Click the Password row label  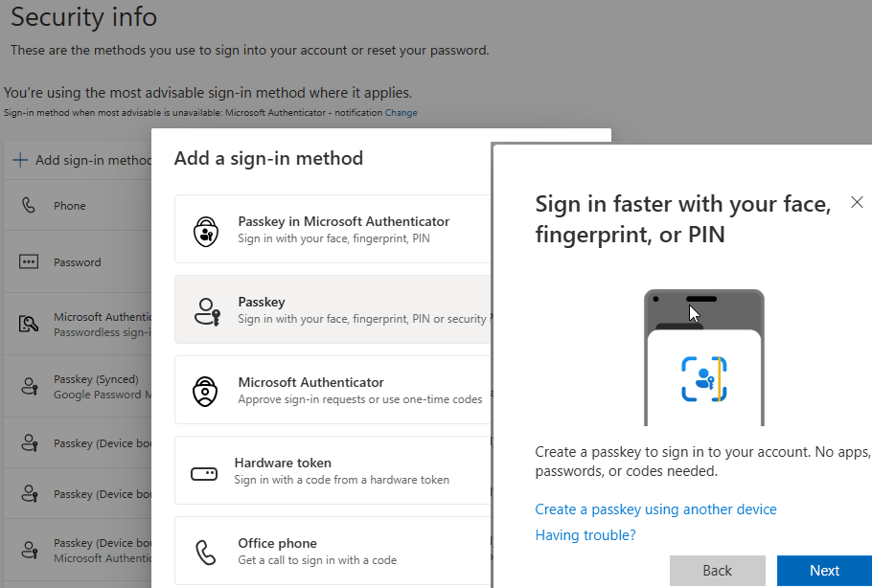tap(78, 262)
